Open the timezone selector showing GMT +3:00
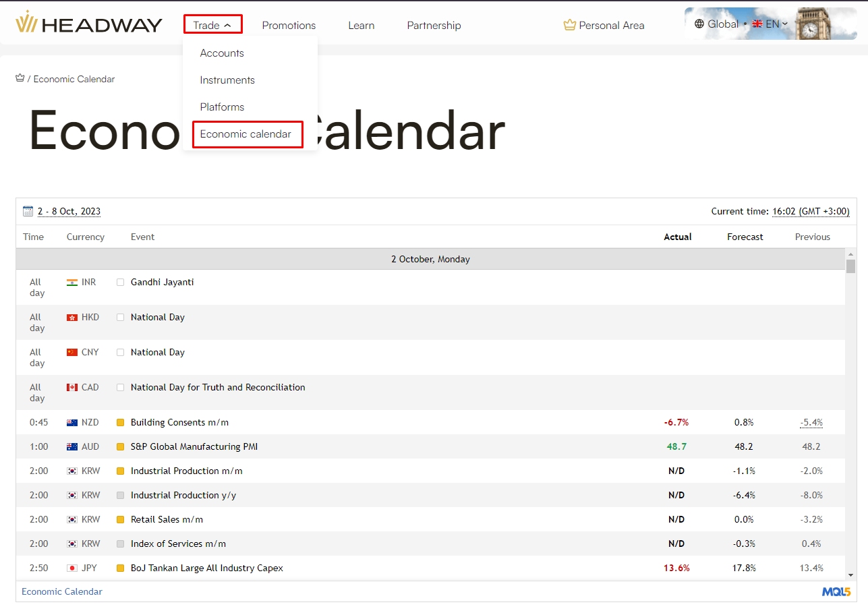Image resolution: width=868 pixels, height=615 pixels. pyautogui.click(x=811, y=211)
